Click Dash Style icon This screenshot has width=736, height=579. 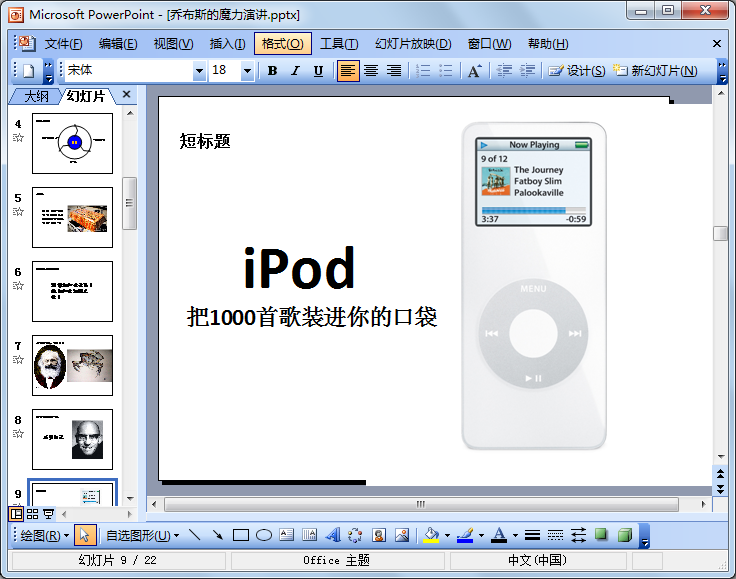tap(555, 535)
